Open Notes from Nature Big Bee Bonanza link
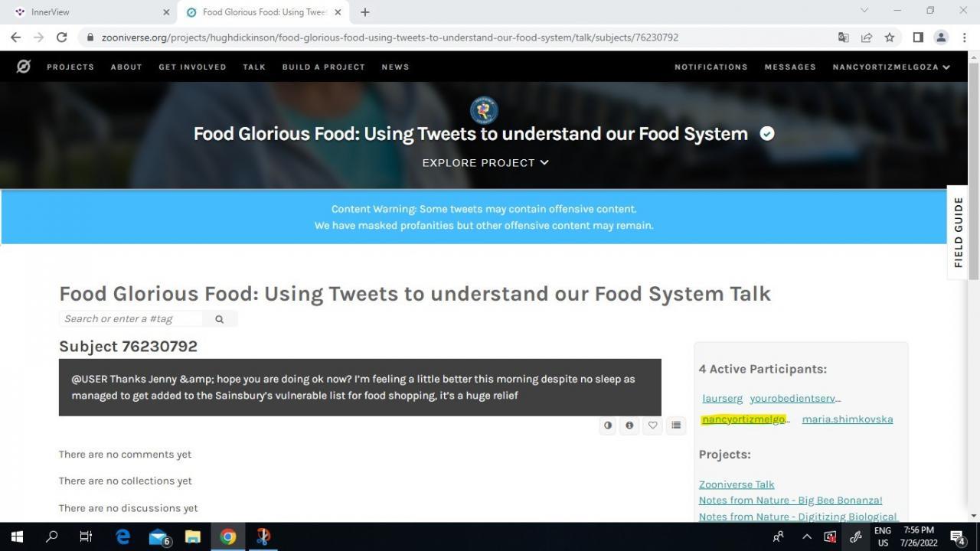 [x=790, y=500]
